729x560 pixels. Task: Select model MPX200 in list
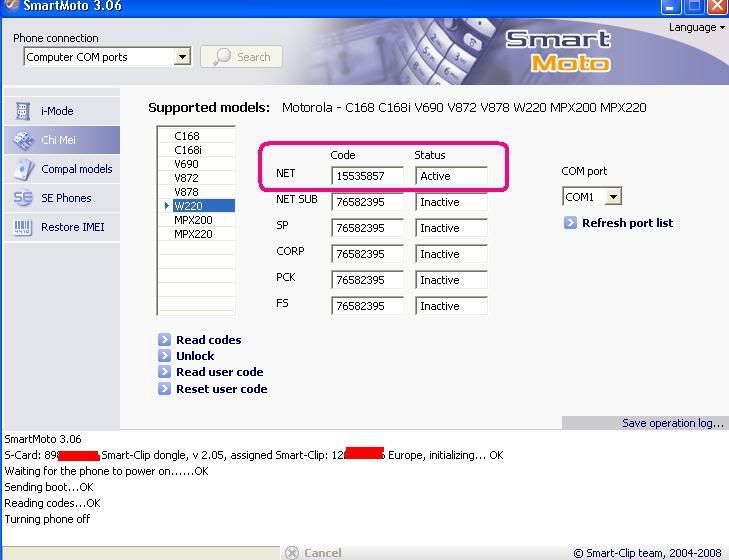pyautogui.click(x=197, y=220)
